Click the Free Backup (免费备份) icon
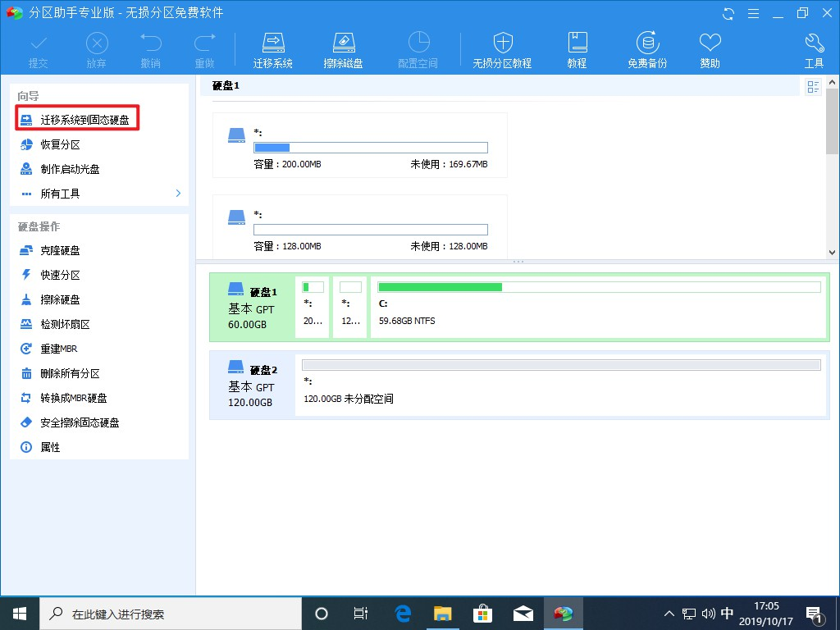The width and height of the screenshot is (840, 630). pos(647,47)
